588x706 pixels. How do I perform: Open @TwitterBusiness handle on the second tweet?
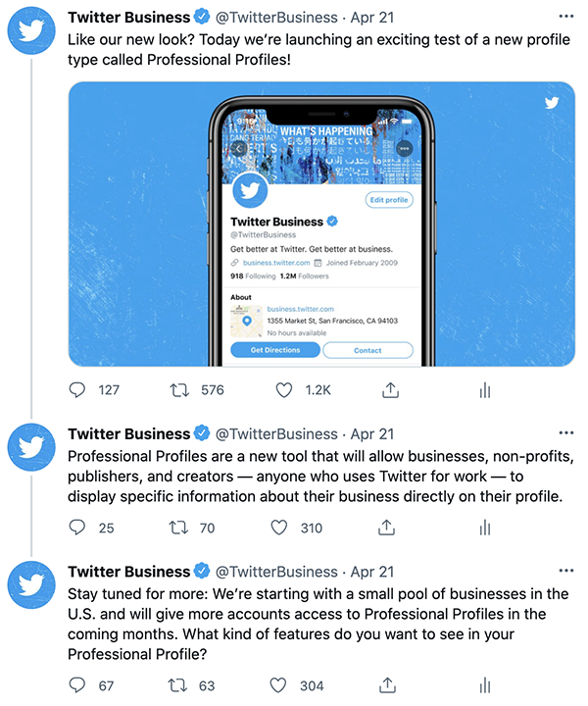click(x=275, y=433)
